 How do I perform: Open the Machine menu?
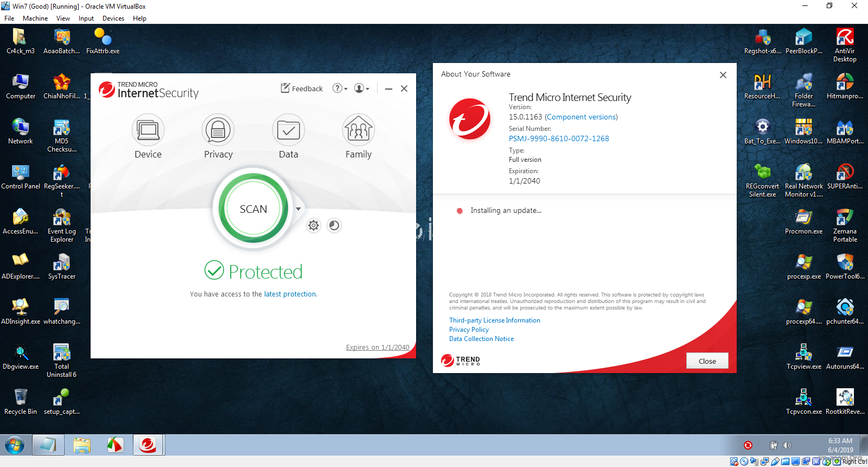(x=35, y=18)
